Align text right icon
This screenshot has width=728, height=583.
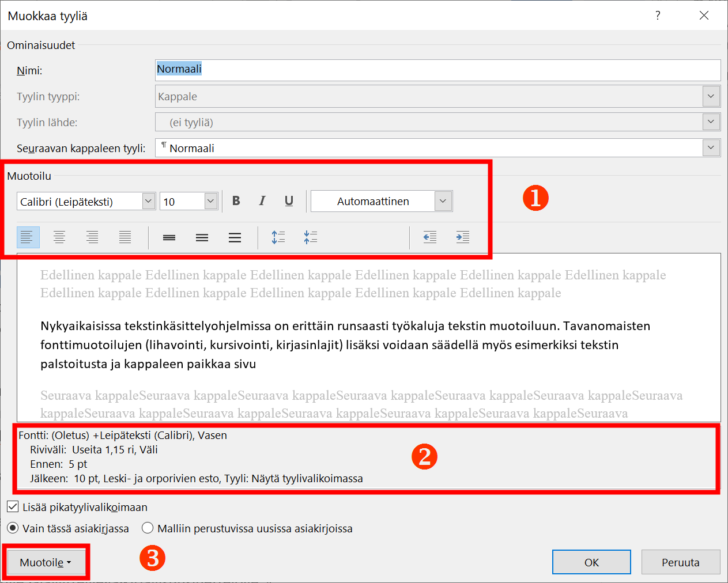coord(92,237)
